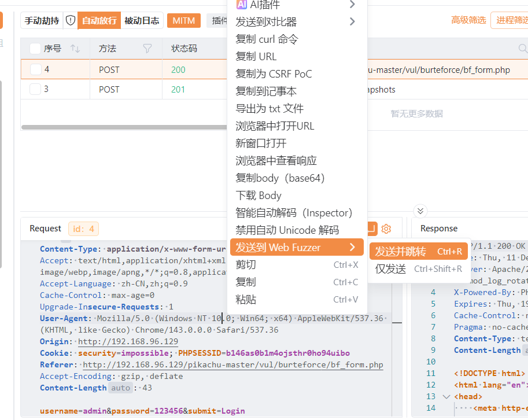The image size is (528, 420).
Task: Click the POST cell in row 4
Action: 109,70
